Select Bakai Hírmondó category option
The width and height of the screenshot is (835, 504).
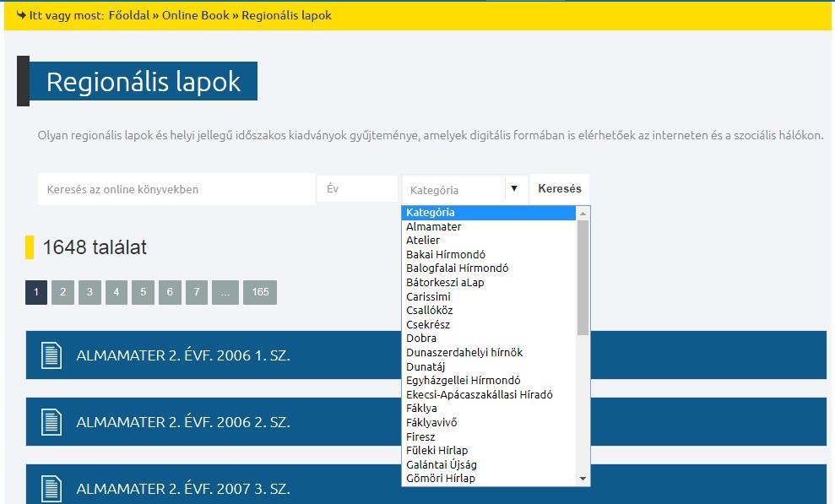[489, 254]
